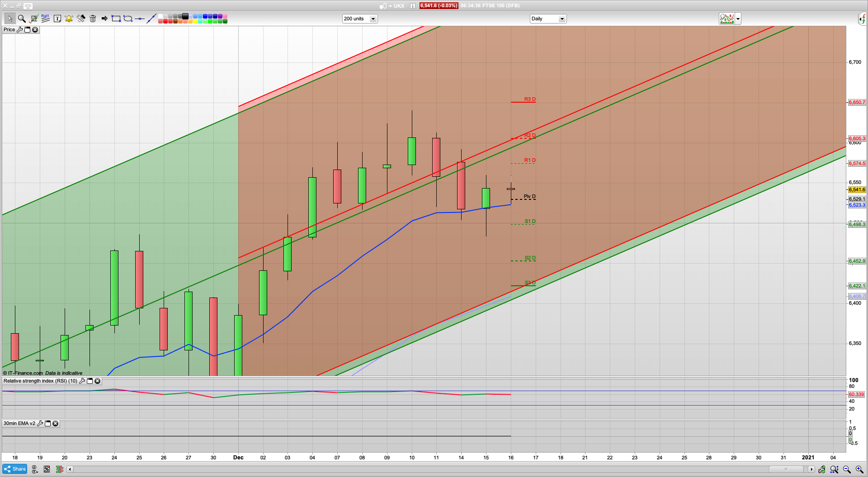The height and width of the screenshot is (477, 868).
Task: Open the alert bell tool
Action: 69,19
